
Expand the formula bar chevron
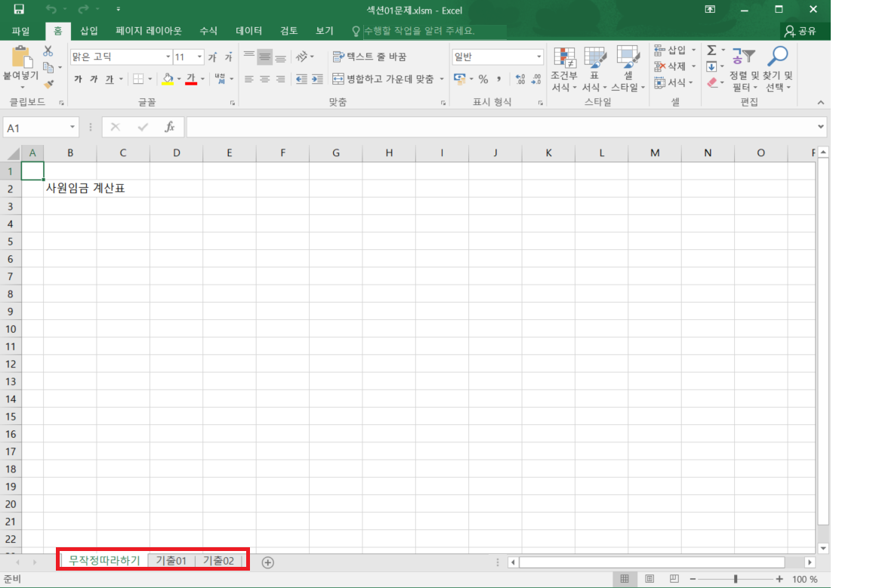pyautogui.click(x=821, y=127)
